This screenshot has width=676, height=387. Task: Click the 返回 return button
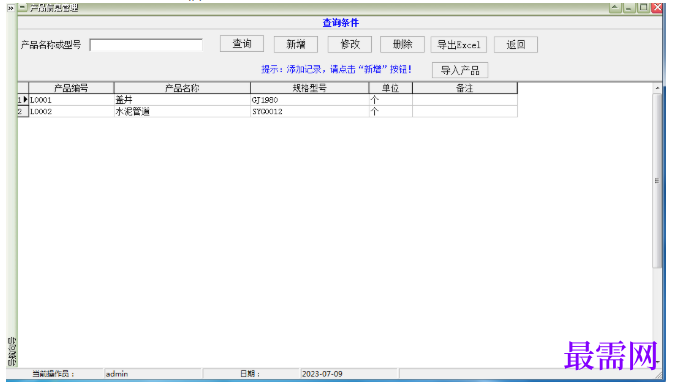pyautogui.click(x=516, y=44)
